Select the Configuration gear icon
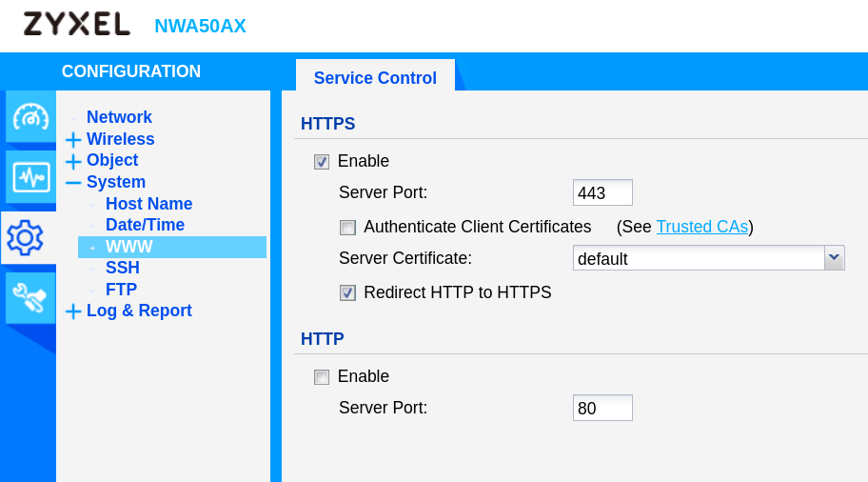 pos(26,238)
